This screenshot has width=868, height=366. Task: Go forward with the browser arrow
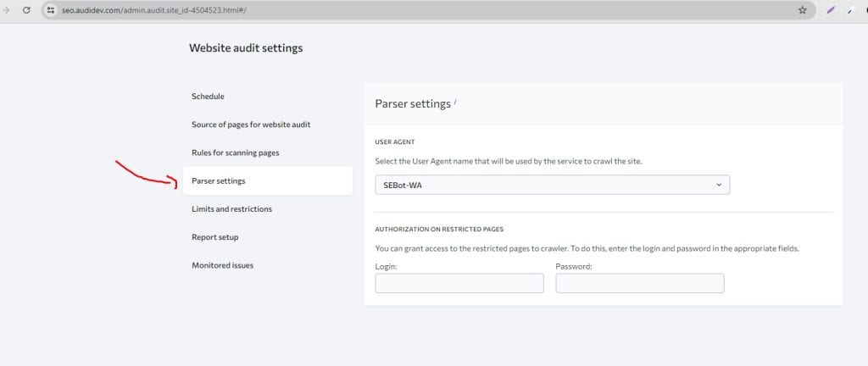(6, 10)
